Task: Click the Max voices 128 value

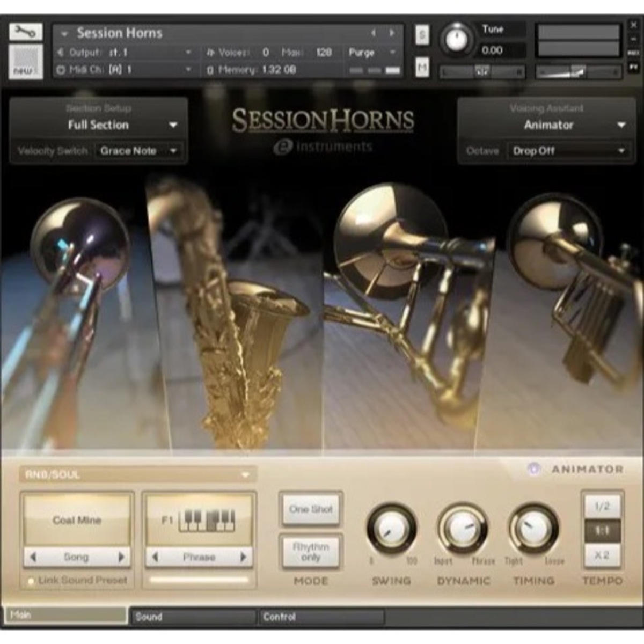Action: point(324,53)
